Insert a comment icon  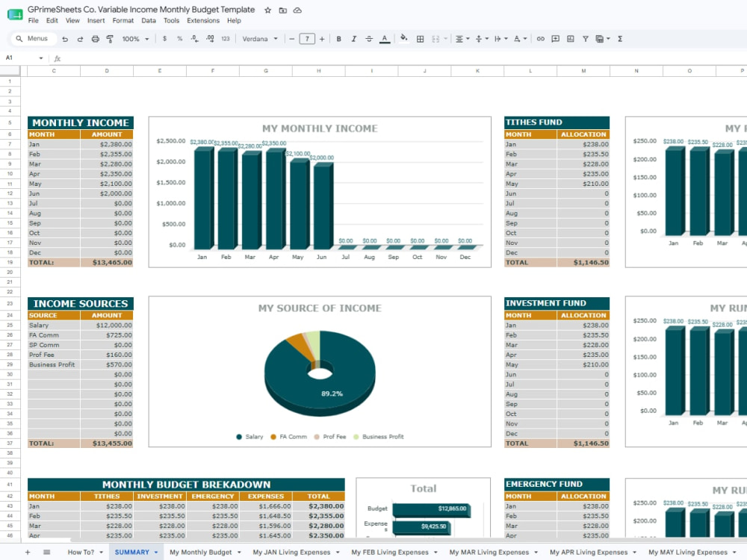(x=555, y=39)
